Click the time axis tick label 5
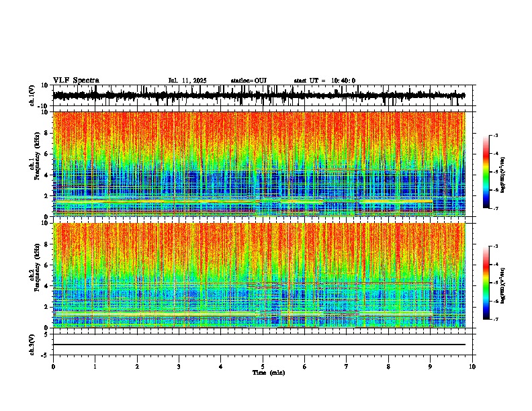 (x=263, y=367)
